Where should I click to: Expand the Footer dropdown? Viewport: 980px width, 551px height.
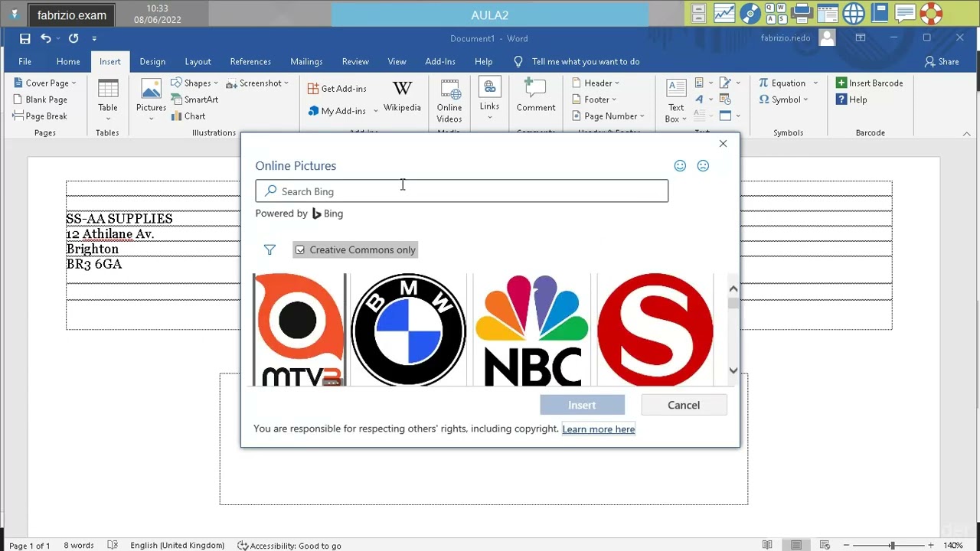(x=595, y=99)
